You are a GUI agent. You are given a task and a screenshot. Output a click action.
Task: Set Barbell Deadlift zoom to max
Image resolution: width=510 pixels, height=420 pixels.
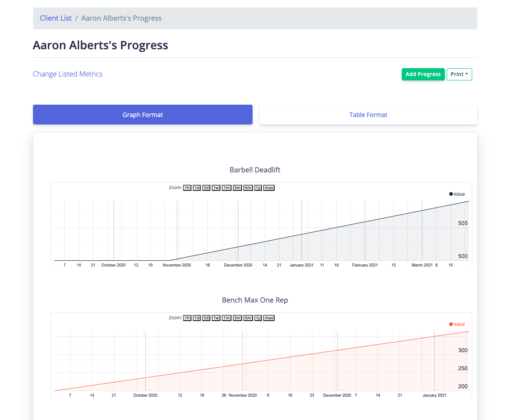[x=269, y=188]
